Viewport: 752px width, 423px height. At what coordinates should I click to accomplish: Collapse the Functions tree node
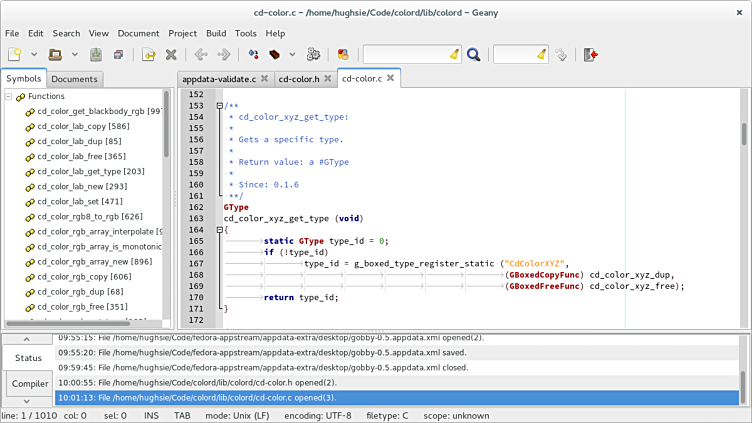(x=9, y=97)
